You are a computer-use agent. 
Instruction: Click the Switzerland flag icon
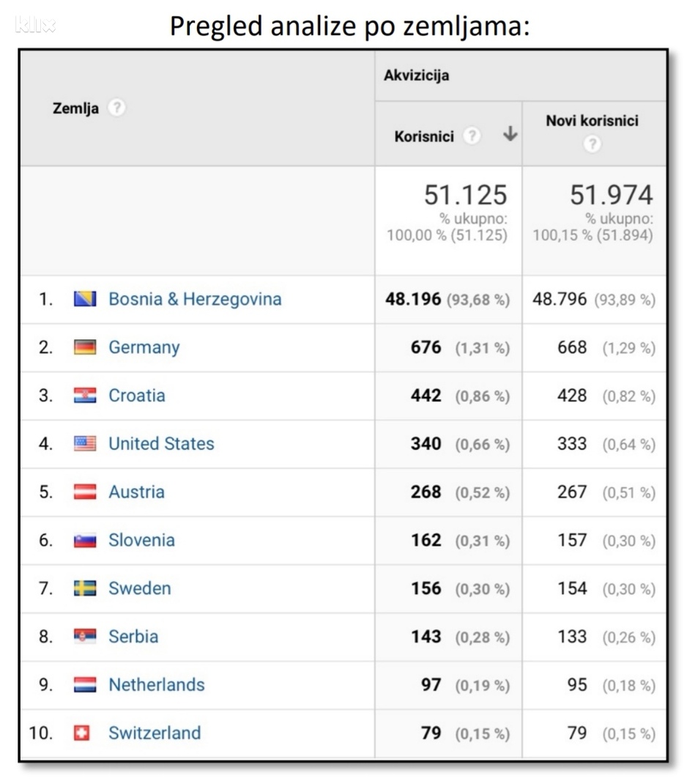click(x=82, y=733)
